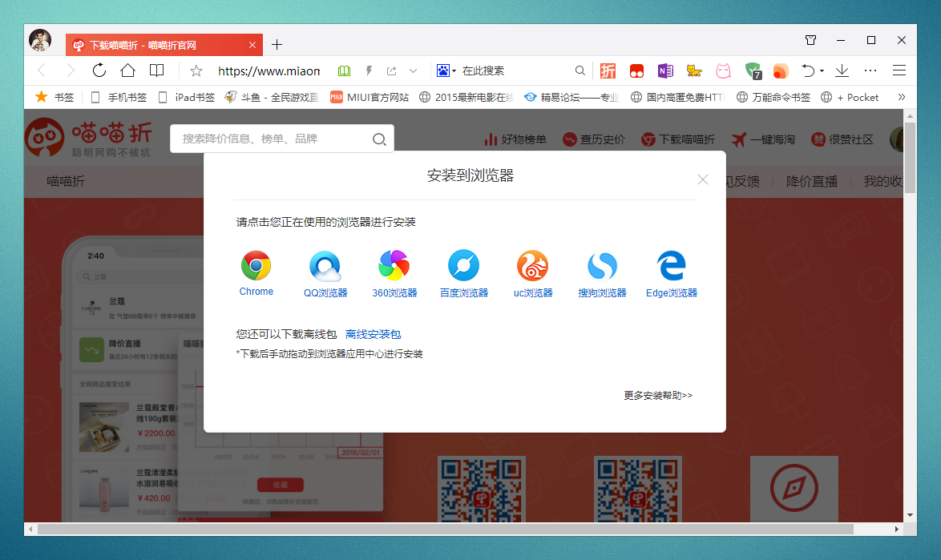
Task: Click red two-dot extension icon
Action: pos(636,71)
